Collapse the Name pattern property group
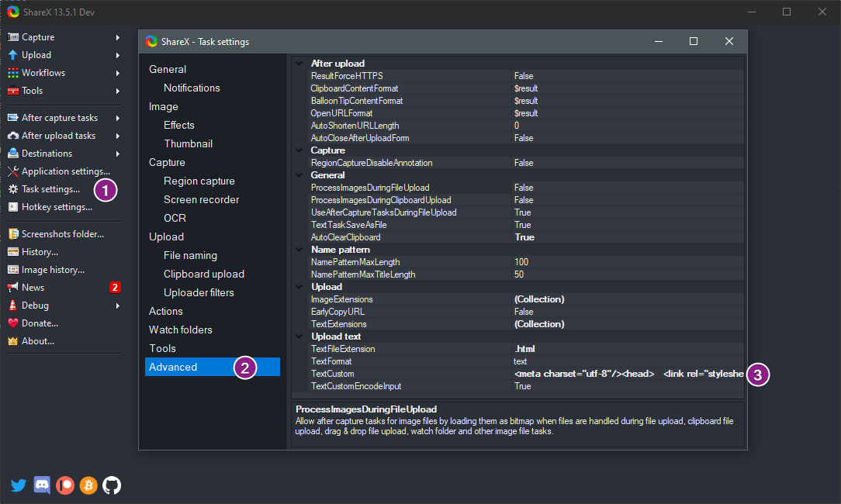The image size is (841, 504). (x=299, y=250)
